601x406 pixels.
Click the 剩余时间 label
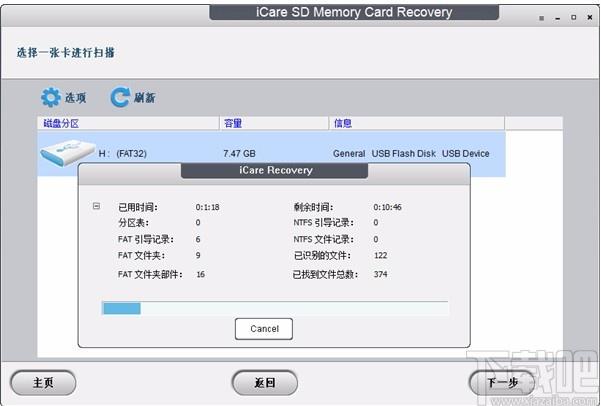click(314, 207)
